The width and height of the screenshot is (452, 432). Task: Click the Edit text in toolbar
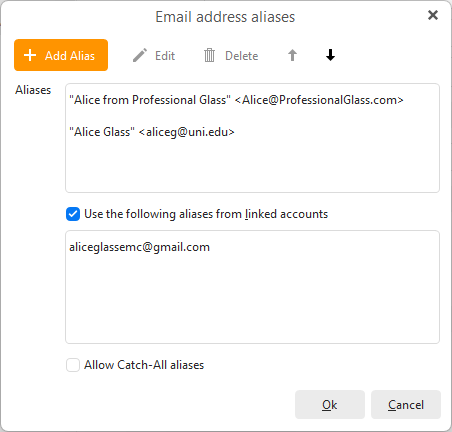pos(165,56)
